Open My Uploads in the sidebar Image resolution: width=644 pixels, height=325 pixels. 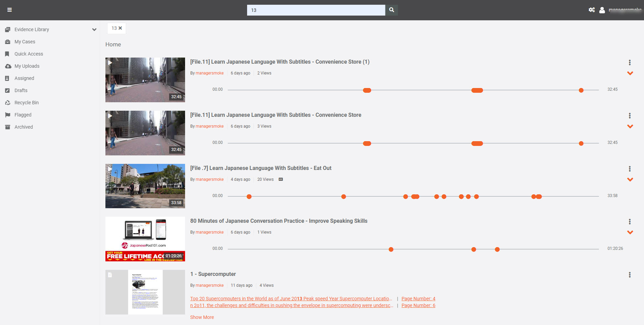[x=27, y=66]
